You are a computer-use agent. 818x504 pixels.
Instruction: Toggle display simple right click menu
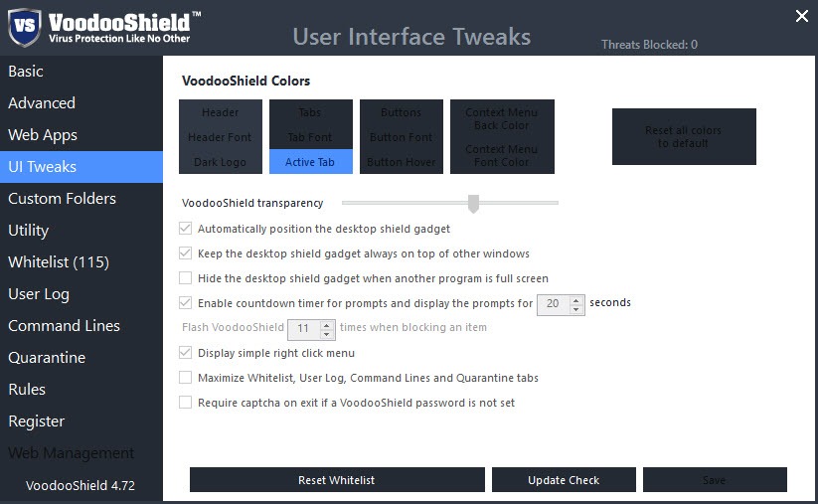(x=185, y=352)
